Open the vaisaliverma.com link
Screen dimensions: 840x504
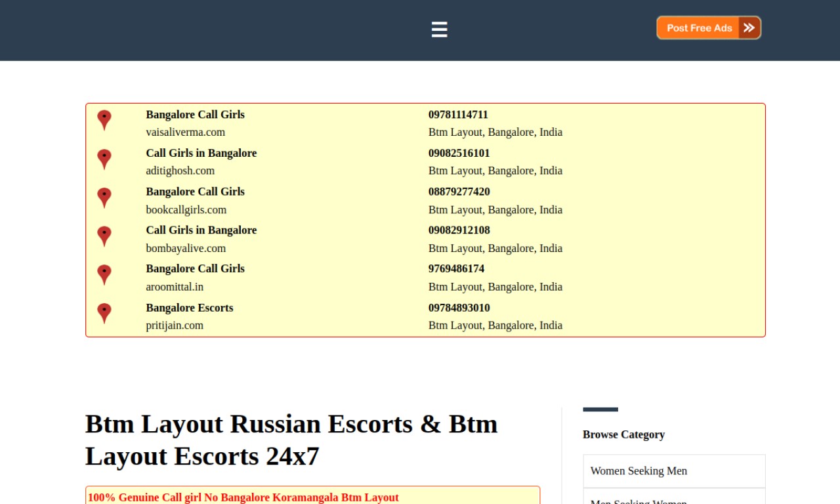click(x=186, y=132)
